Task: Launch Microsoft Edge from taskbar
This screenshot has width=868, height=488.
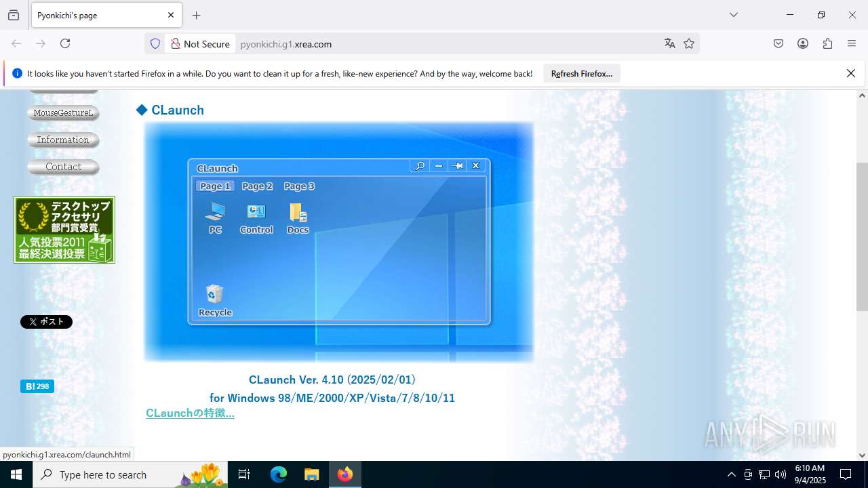Action: (x=279, y=474)
